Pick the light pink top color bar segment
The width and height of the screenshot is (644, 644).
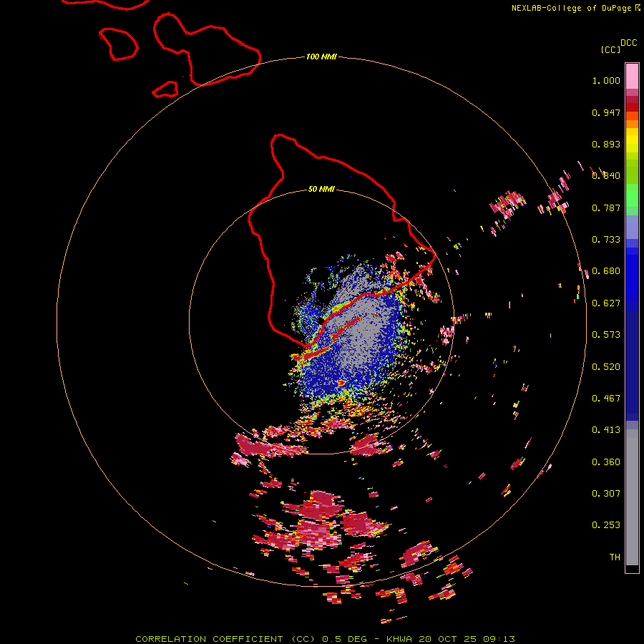tap(632, 77)
